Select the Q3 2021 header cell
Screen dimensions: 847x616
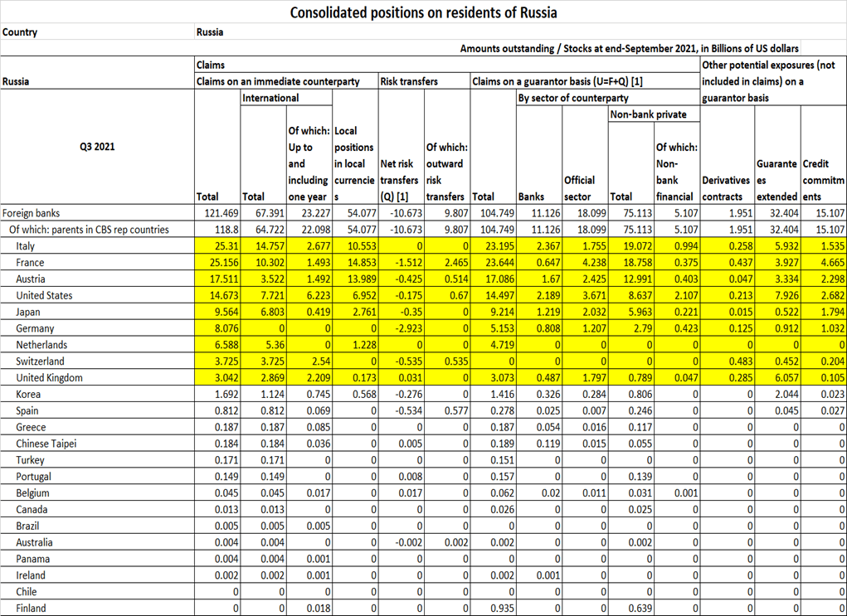coord(97,147)
